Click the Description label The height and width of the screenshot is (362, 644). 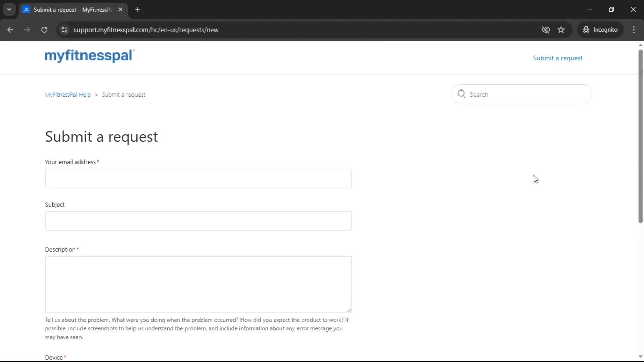pyautogui.click(x=60, y=250)
